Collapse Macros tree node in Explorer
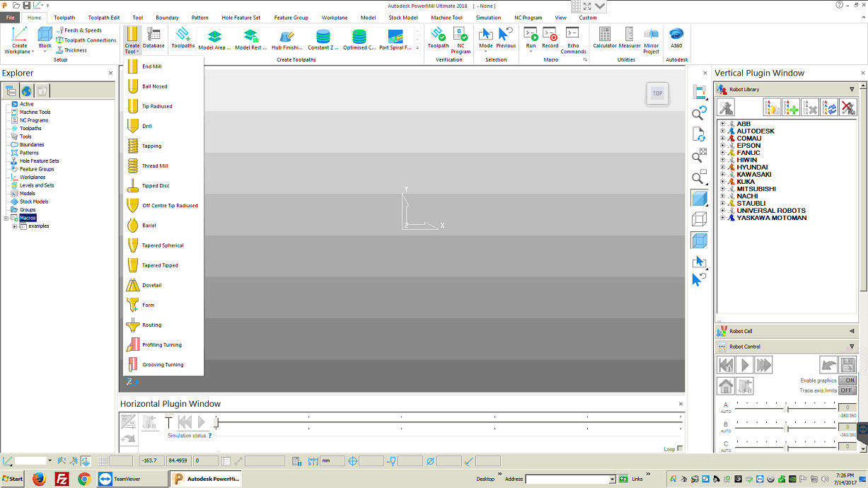This screenshot has height=488, width=868. point(6,218)
